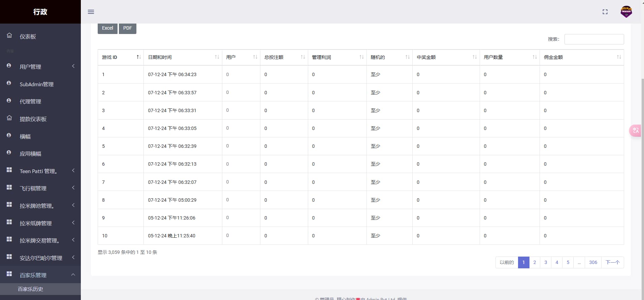Open the user profile avatar
The height and width of the screenshot is (300, 644).
(x=626, y=12)
